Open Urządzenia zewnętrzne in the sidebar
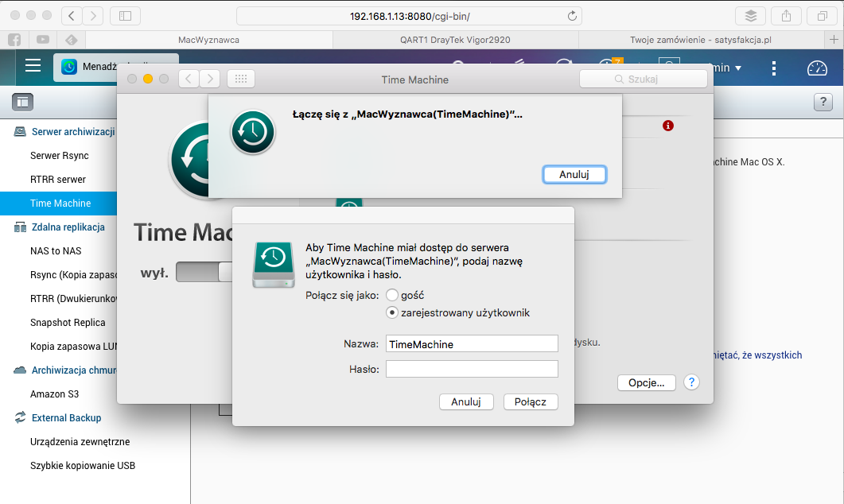Viewport: 844px width, 504px height. pos(80,442)
